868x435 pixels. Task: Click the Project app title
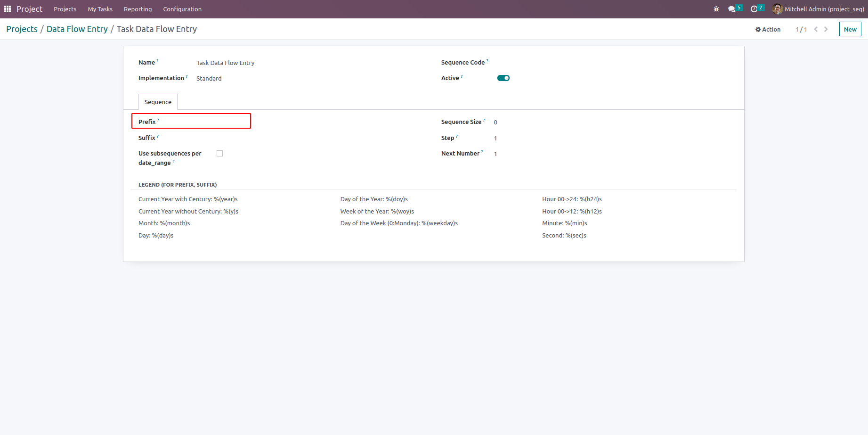(x=29, y=9)
